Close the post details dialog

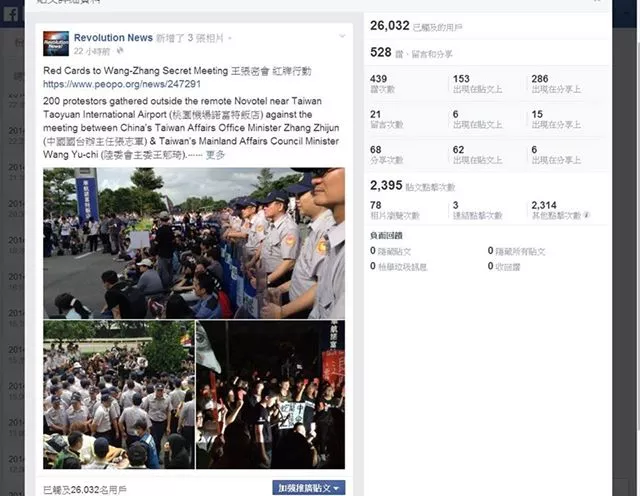coord(597,1)
